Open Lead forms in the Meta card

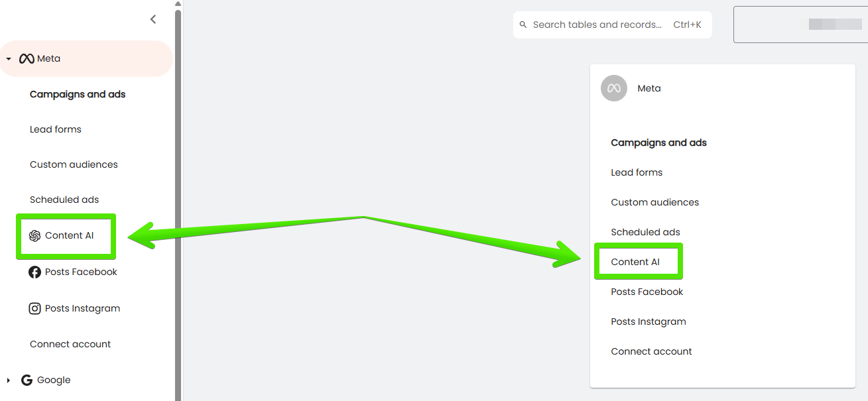pos(637,172)
